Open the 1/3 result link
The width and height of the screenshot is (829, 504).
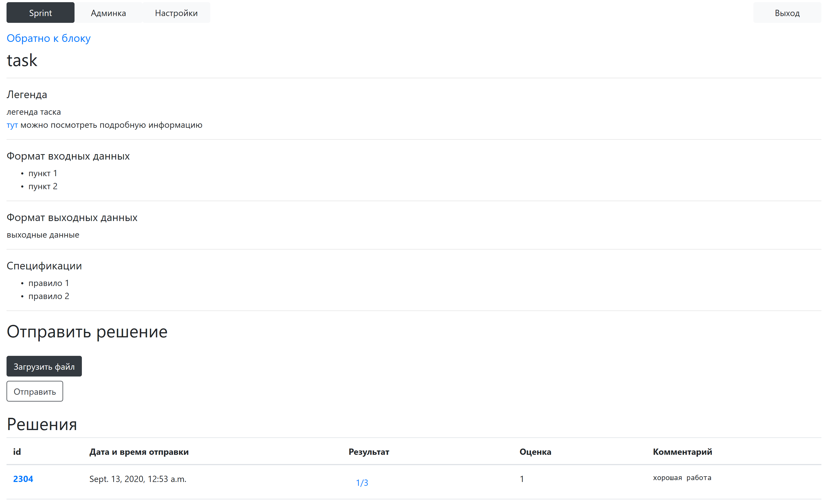click(362, 483)
